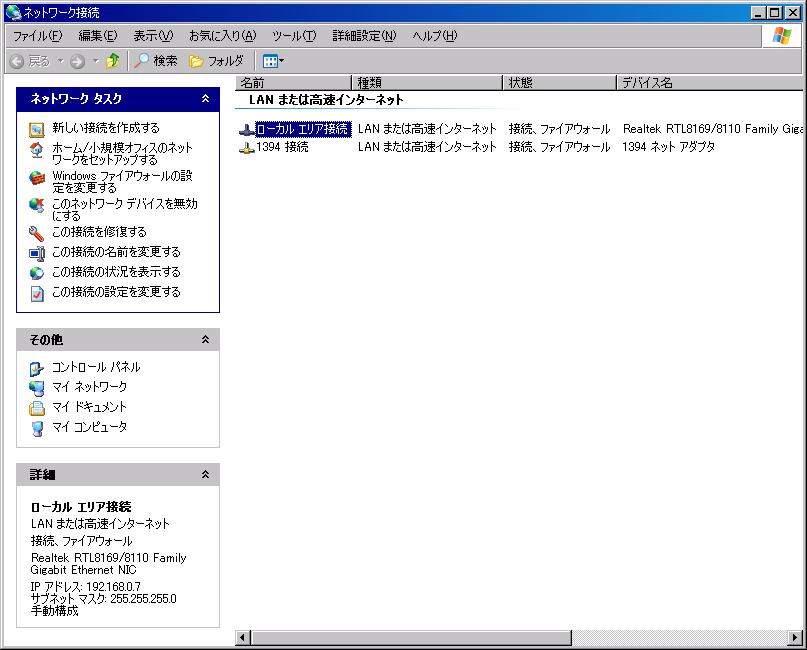Image resolution: width=807 pixels, height=650 pixels.
Task: Click この接続の状況を表示する link
Action: (x=116, y=272)
